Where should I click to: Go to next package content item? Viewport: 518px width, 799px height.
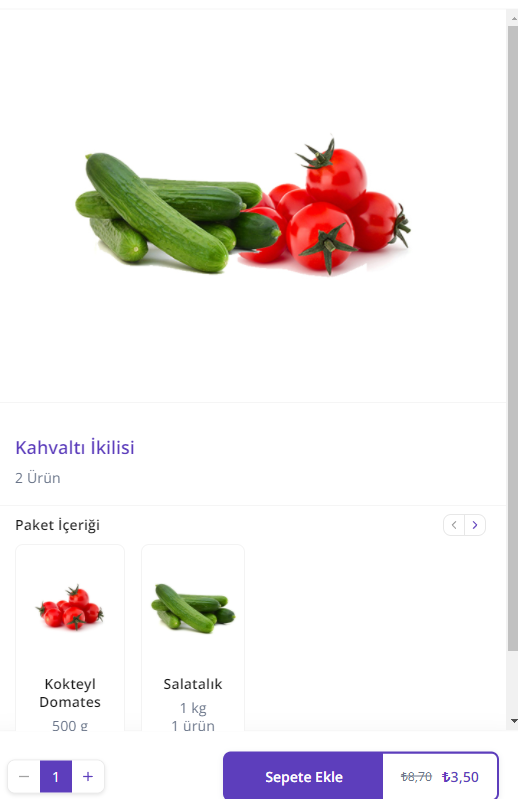(x=475, y=525)
